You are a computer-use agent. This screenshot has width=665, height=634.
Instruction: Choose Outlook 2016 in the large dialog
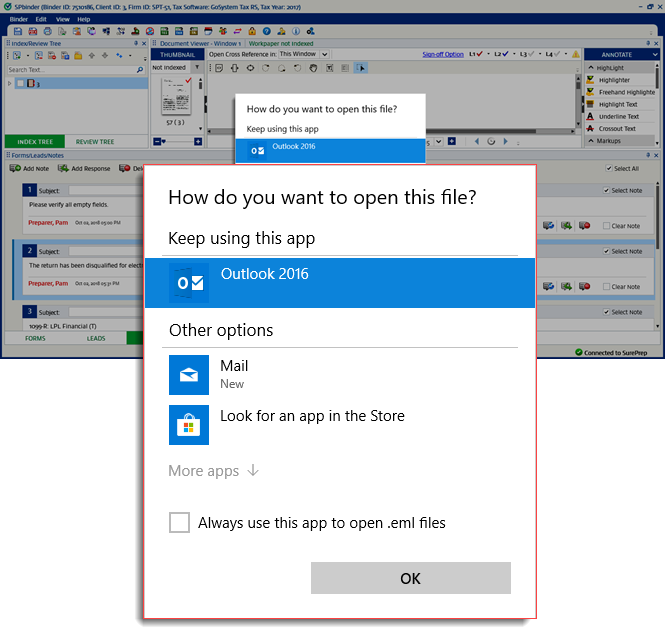point(340,283)
